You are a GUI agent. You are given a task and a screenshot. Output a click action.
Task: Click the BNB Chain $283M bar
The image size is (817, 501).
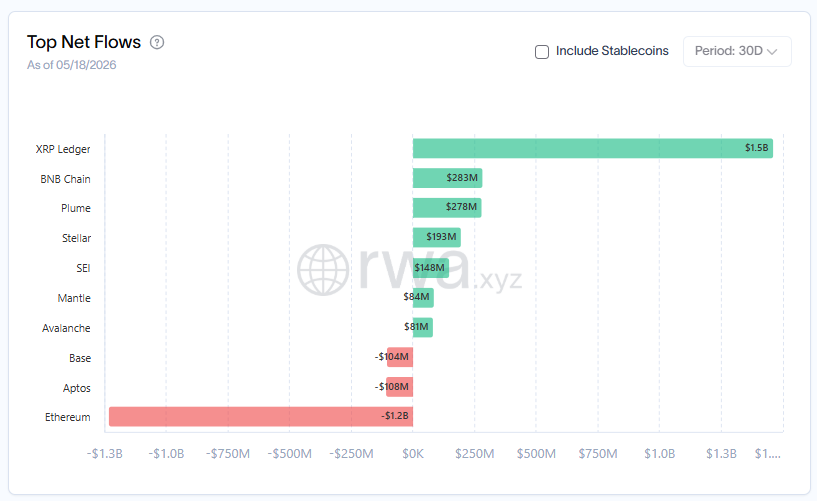pyautogui.click(x=448, y=178)
